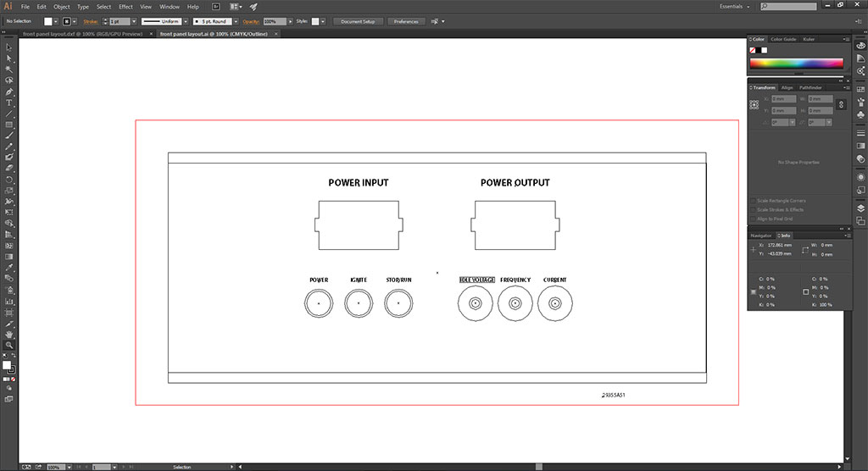This screenshot has height=471, width=868.
Task: Select the Eyedropper tool
Action: click(8, 268)
